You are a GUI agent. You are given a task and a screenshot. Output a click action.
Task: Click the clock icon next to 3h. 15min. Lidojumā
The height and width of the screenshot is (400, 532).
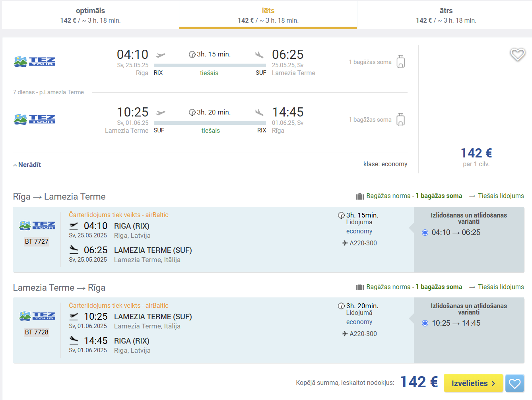tap(341, 216)
